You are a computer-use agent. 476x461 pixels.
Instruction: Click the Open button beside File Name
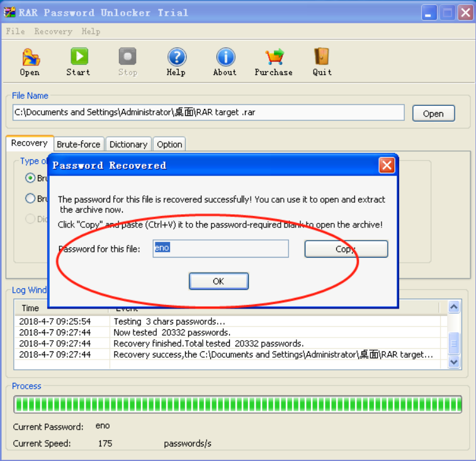pos(433,113)
